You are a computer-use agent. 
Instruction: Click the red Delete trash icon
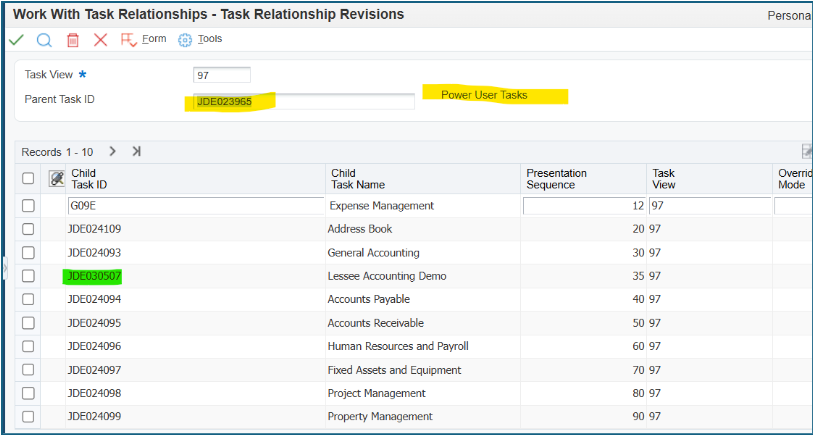(x=73, y=40)
